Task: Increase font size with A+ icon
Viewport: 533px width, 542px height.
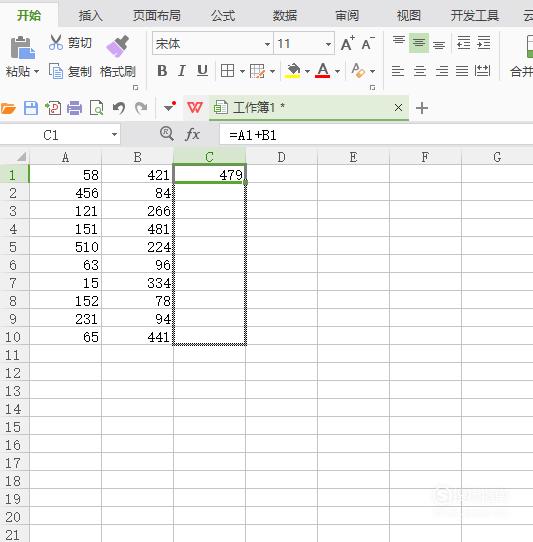Action: (347, 44)
